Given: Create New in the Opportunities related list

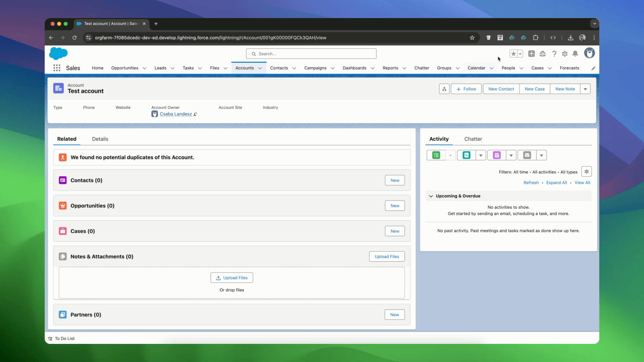Looking at the screenshot, I should (x=395, y=206).
